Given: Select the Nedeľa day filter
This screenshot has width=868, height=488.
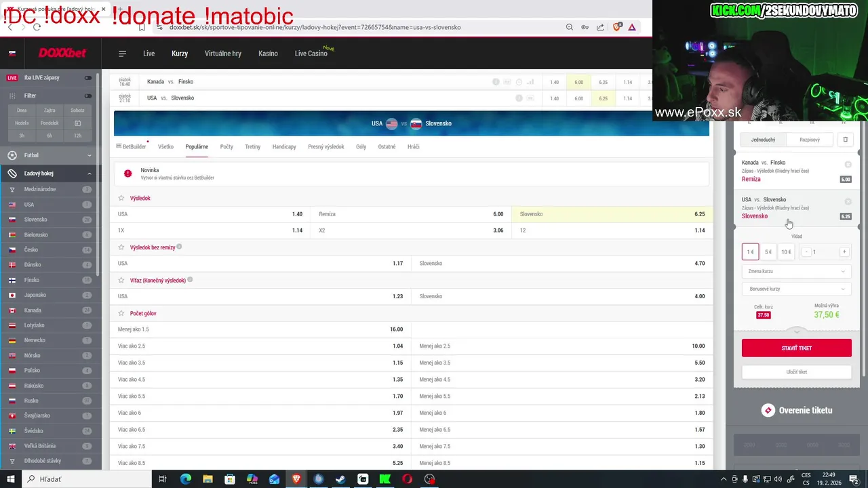Looking at the screenshot, I should pos(22,123).
